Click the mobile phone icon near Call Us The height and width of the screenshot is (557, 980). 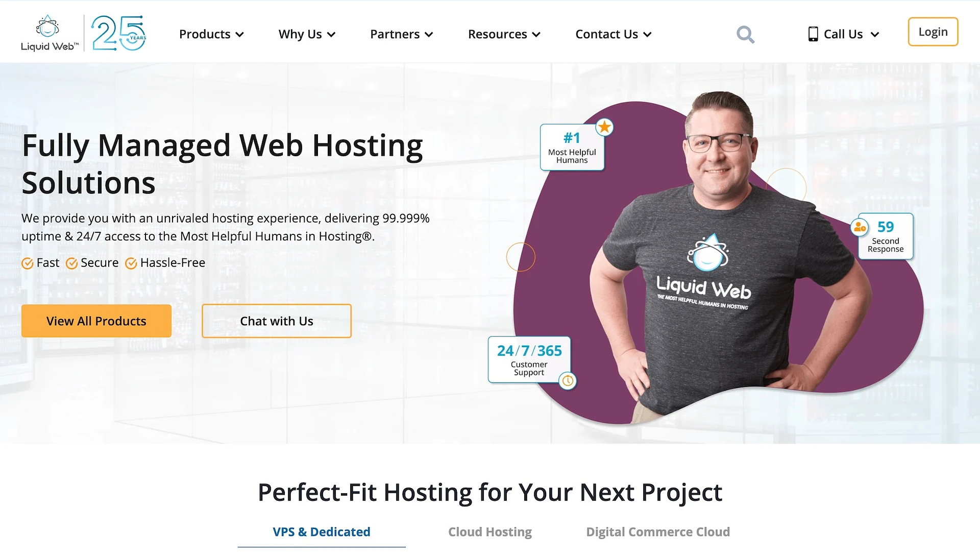pos(813,34)
